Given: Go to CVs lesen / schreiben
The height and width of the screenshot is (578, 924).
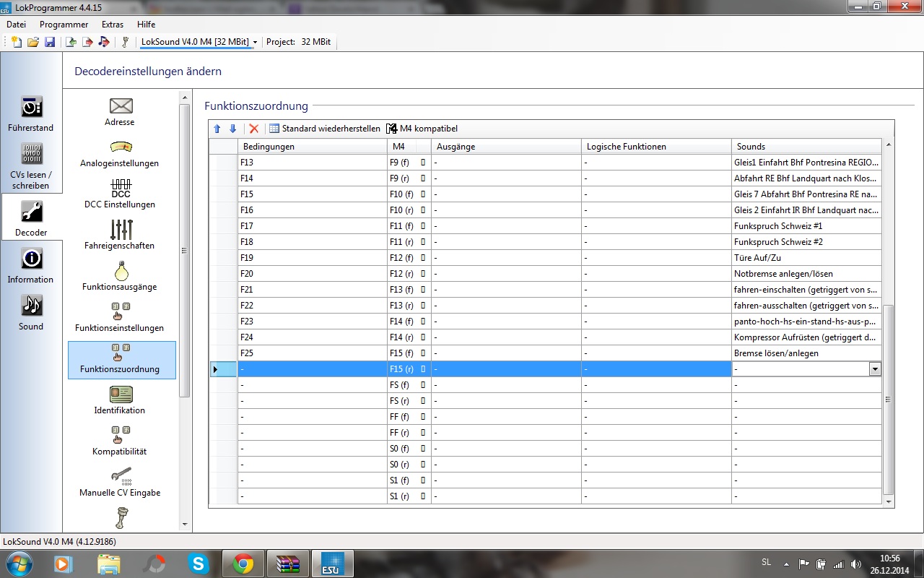Looking at the screenshot, I should click(x=31, y=165).
